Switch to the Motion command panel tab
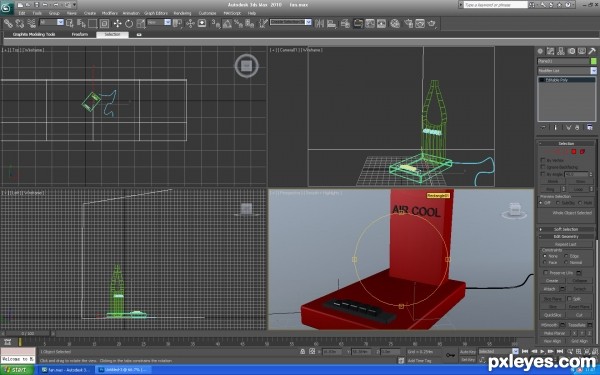Screen dimensions: 600x375 [x=571, y=51]
